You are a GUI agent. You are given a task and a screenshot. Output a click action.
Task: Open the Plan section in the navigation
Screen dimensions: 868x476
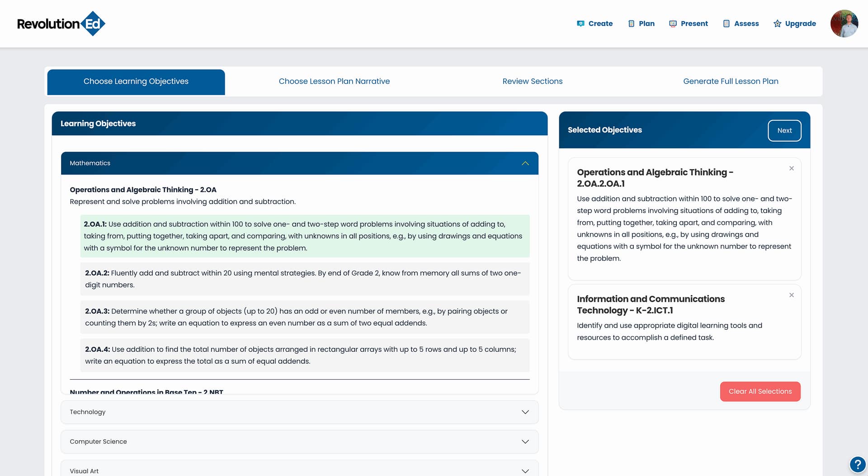641,24
